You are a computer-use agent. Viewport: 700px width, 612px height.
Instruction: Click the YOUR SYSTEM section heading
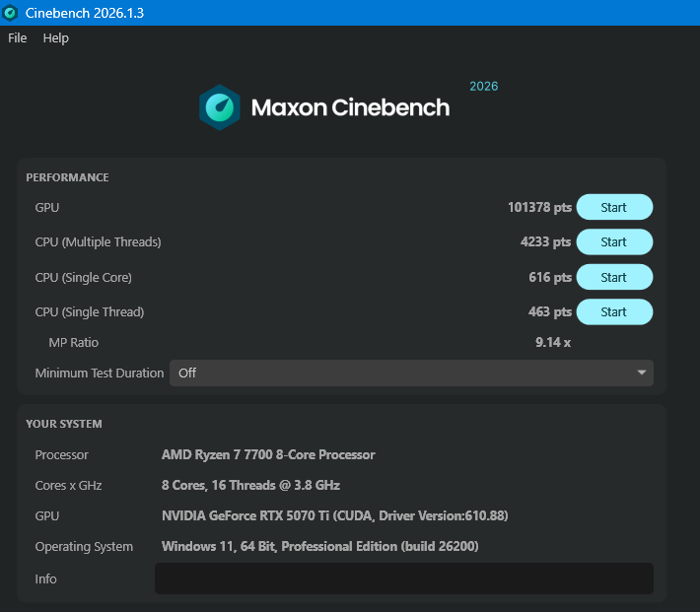64,424
